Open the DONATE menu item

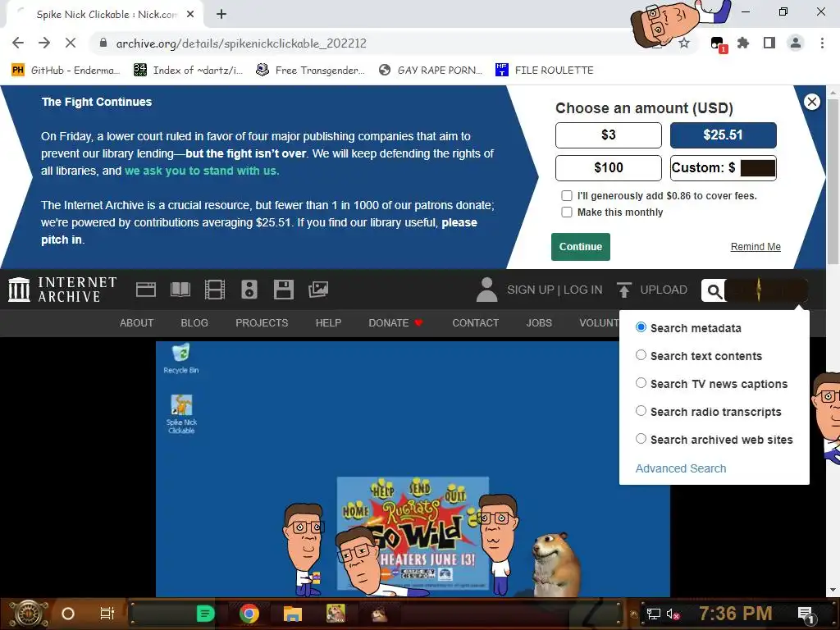(x=395, y=323)
